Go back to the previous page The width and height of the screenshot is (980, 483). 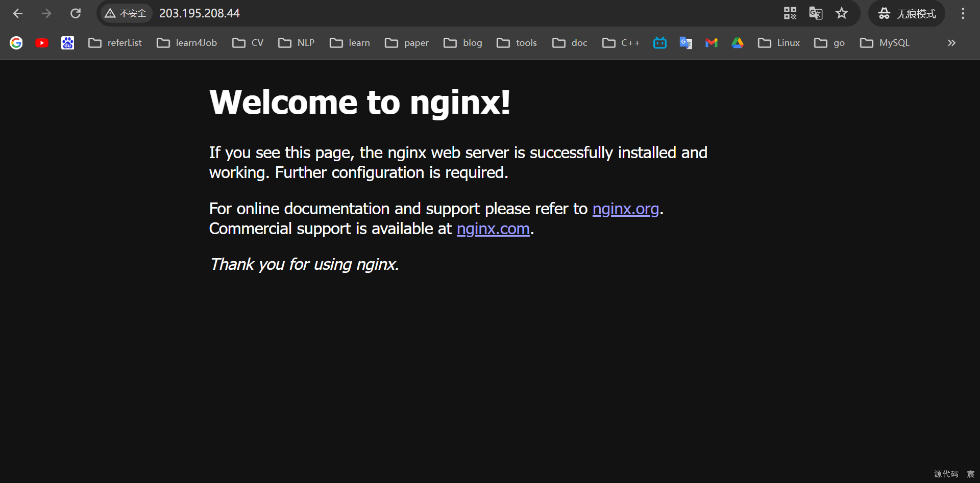click(18, 13)
